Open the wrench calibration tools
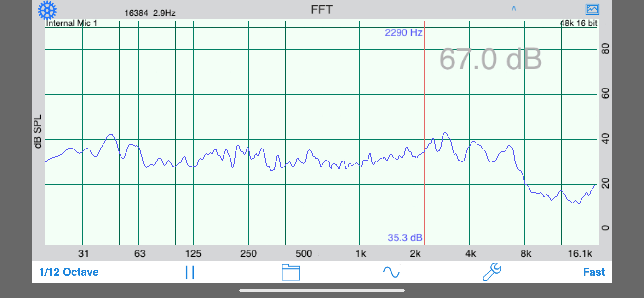 (x=492, y=272)
